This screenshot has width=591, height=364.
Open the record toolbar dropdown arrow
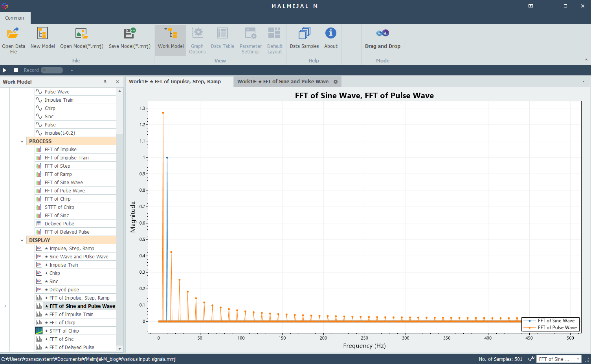[72, 71]
